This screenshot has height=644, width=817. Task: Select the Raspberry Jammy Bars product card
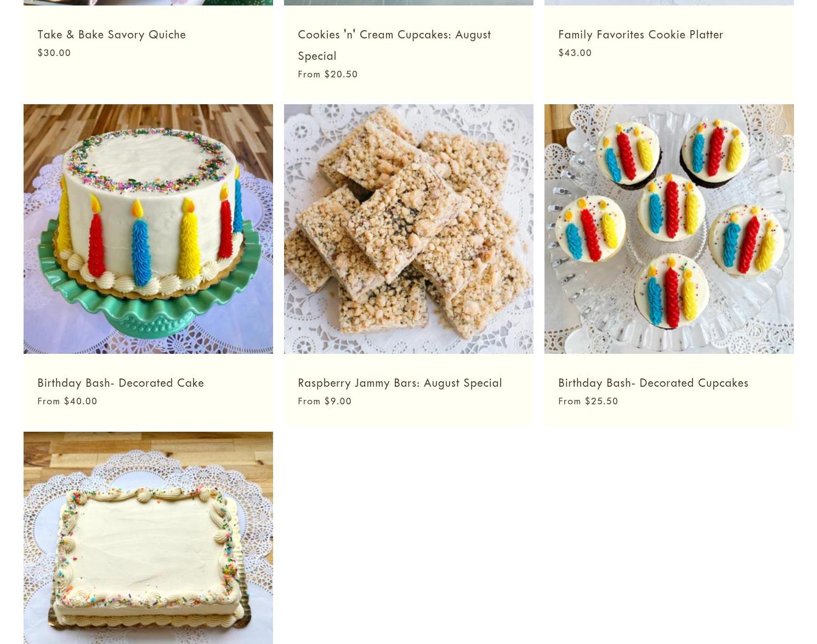408,265
